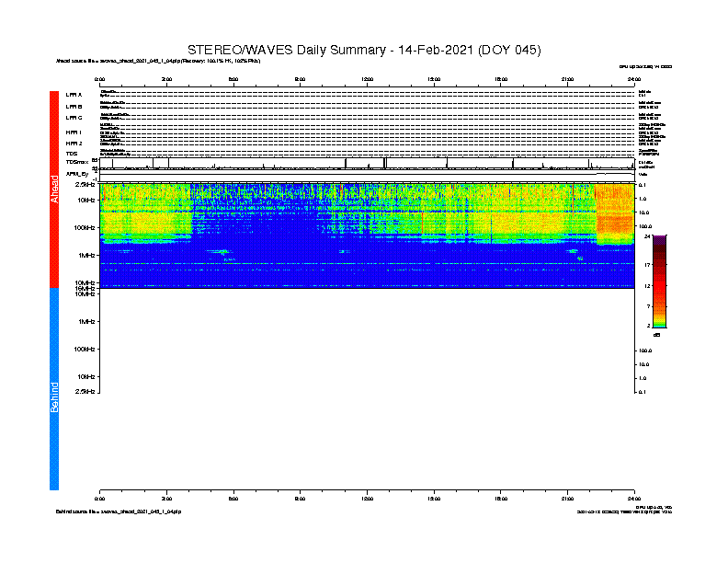Click the Behind 1MHz frequency axis label
728x563 pixels.
click(86, 321)
